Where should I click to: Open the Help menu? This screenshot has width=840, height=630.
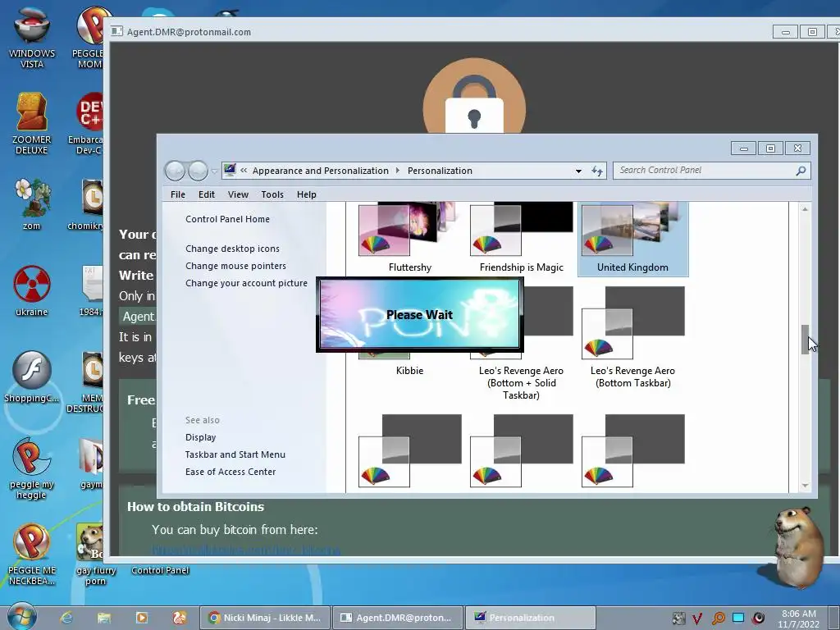(307, 194)
